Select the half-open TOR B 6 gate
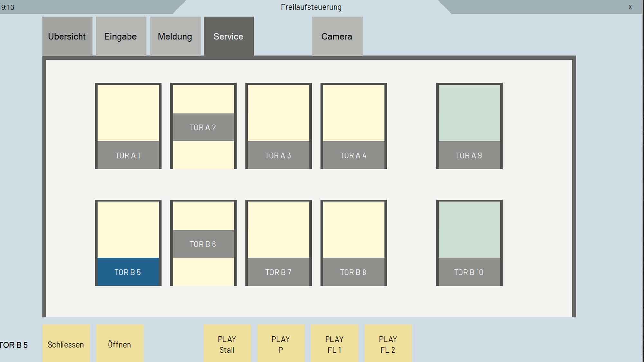 pos(203,243)
